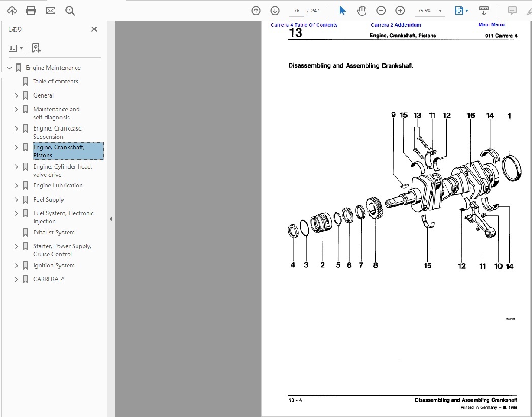Click the current page number field
The height and width of the screenshot is (417, 532).
297,11
